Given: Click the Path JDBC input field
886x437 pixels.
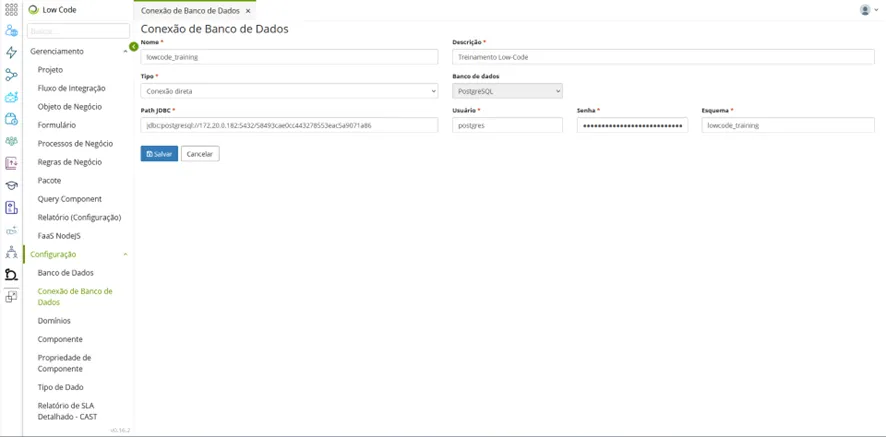Looking at the screenshot, I should [289, 126].
